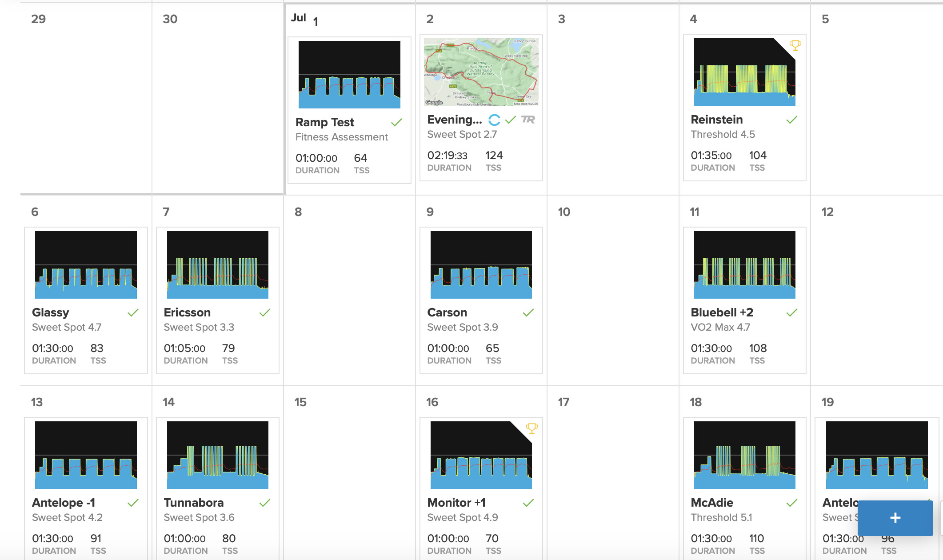The height and width of the screenshot is (560, 943).
Task: Open the Evening ride route map thumbnail
Action: 481,72
